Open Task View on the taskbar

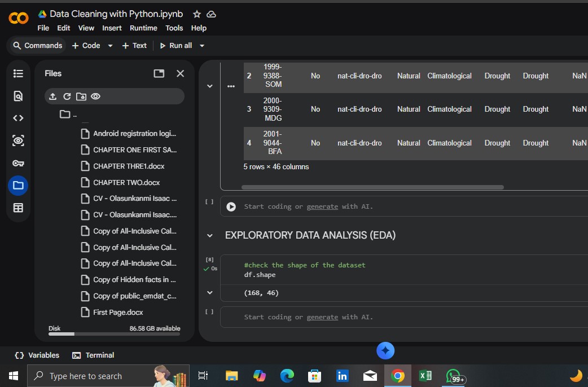203,376
